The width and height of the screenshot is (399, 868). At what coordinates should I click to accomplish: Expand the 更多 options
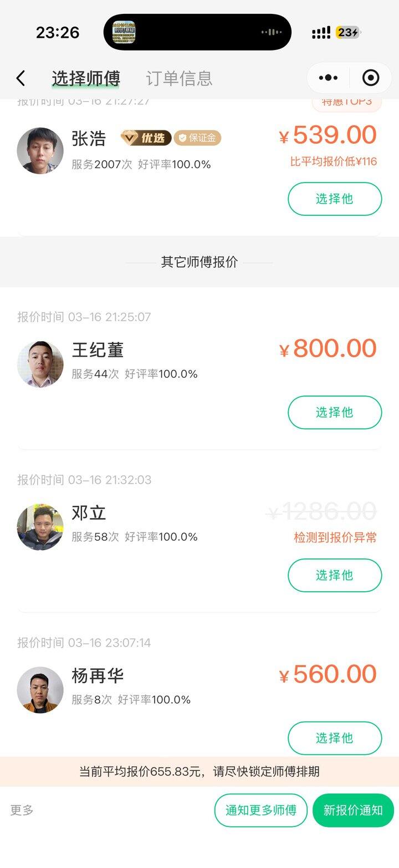point(22,810)
